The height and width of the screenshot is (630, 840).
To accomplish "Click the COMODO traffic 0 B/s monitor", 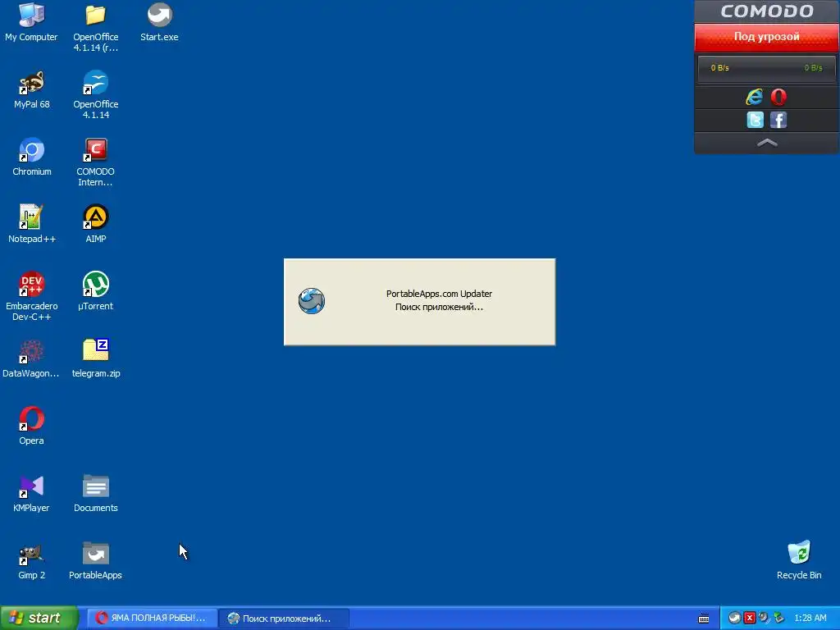I will (x=767, y=68).
